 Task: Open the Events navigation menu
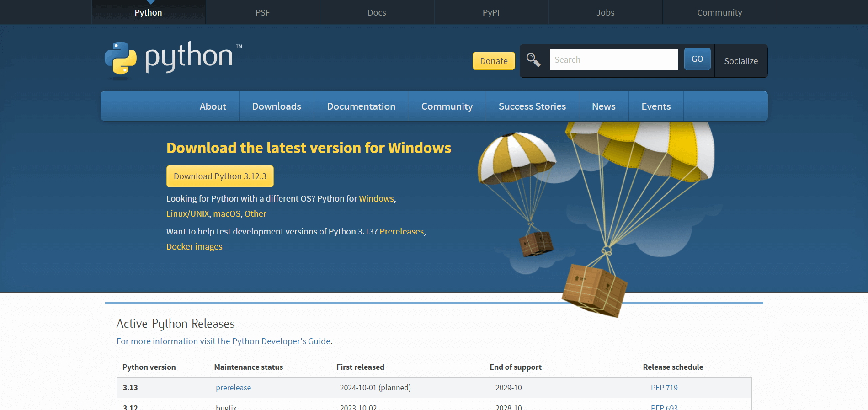(656, 106)
